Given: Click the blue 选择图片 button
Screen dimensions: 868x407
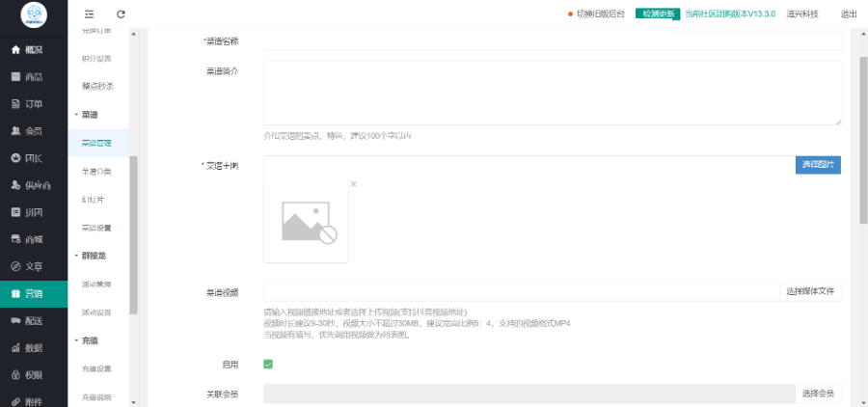Looking at the screenshot, I should click(819, 165).
